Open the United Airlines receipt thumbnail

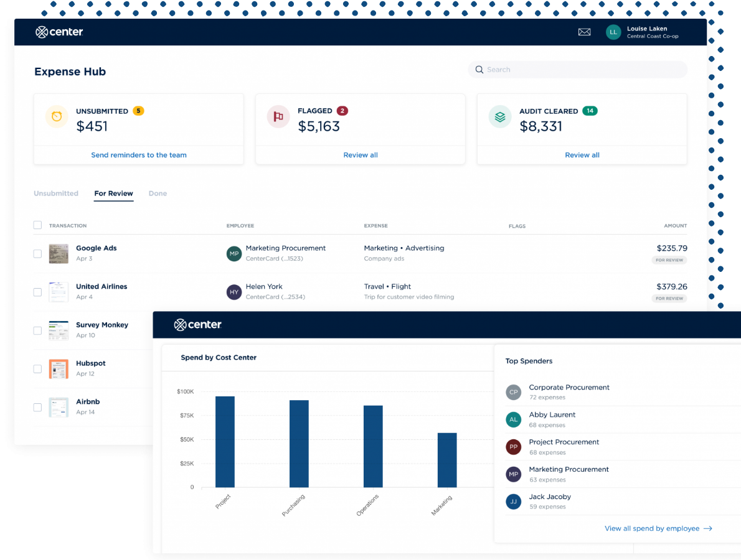(59, 292)
